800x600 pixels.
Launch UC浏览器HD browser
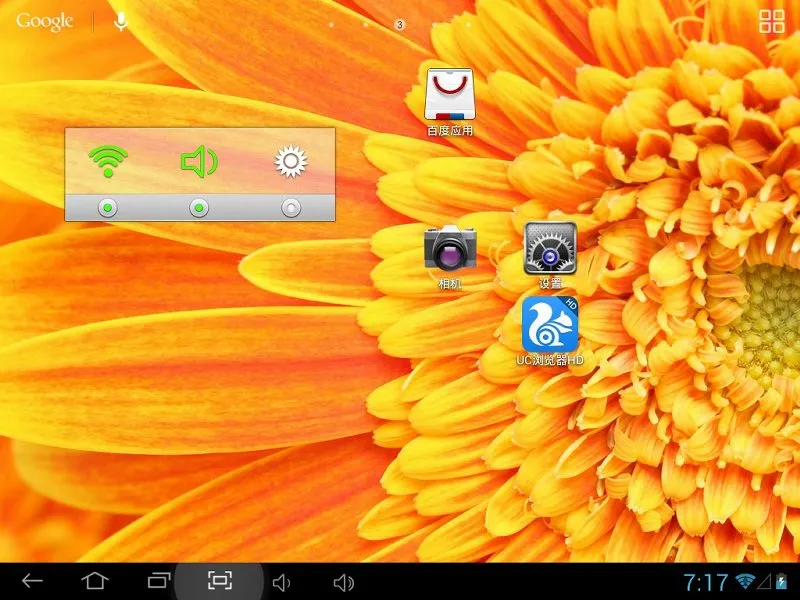click(x=550, y=331)
